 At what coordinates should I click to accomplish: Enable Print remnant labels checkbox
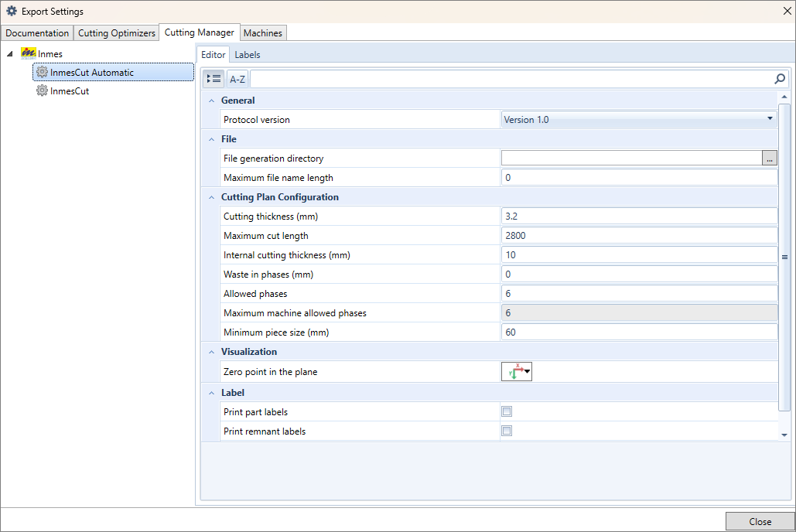click(507, 431)
